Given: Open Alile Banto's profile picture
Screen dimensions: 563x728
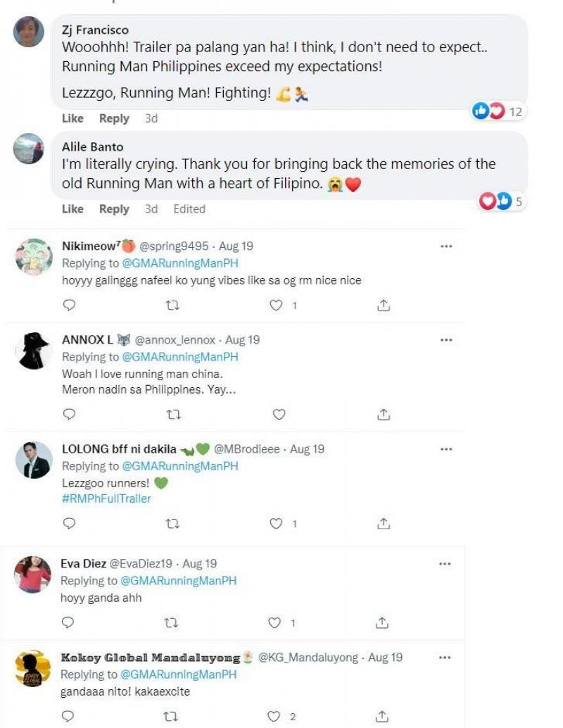Looking at the screenshot, I should 29,148.
